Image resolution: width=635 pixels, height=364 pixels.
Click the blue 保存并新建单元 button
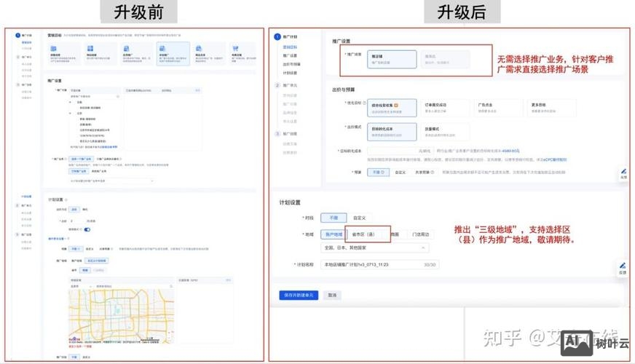(299, 295)
